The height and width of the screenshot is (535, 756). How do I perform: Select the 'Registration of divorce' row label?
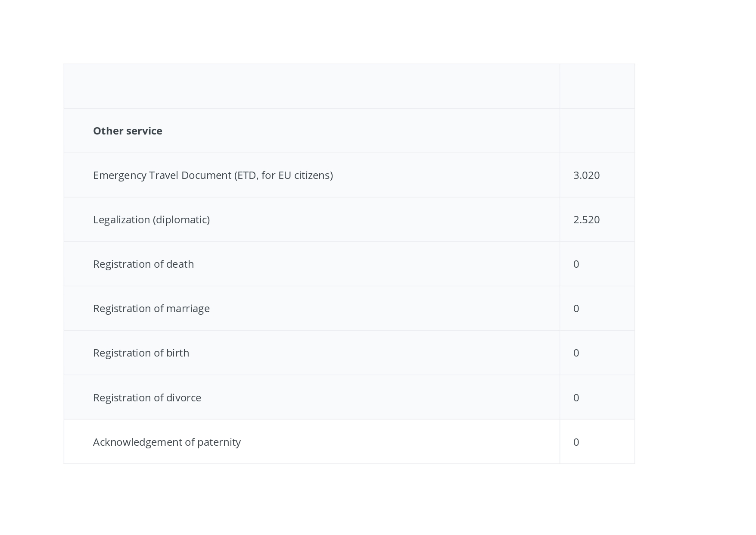[147, 397]
